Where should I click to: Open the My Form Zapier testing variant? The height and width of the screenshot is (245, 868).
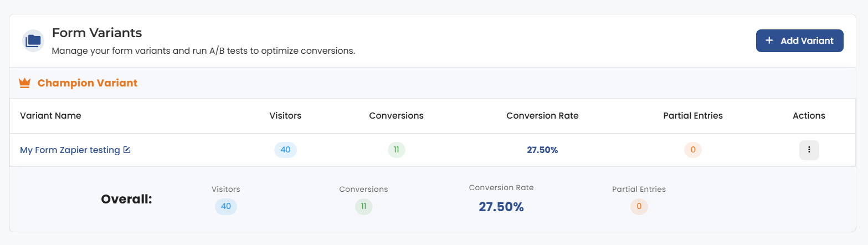(70, 150)
